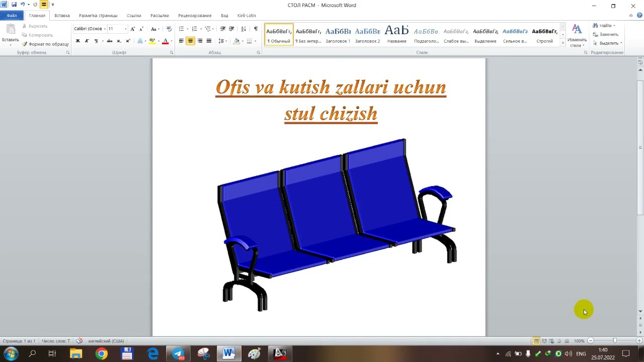
Task: Switch to the Рецензирование tab
Action: (195, 16)
